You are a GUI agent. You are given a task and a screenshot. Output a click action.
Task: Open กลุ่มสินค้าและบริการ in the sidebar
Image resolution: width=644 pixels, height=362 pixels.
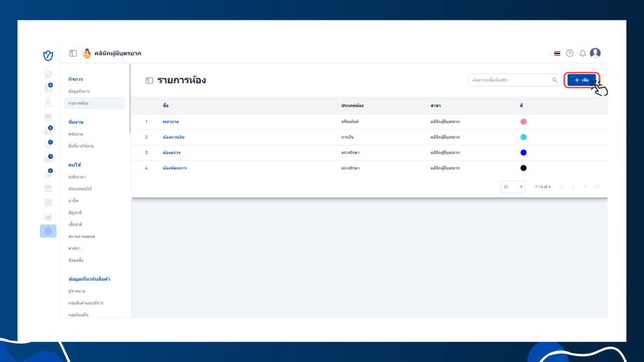86,302
